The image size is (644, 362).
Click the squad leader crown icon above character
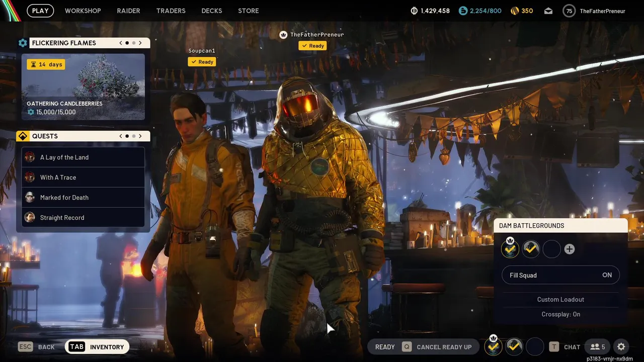pyautogui.click(x=283, y=35)
